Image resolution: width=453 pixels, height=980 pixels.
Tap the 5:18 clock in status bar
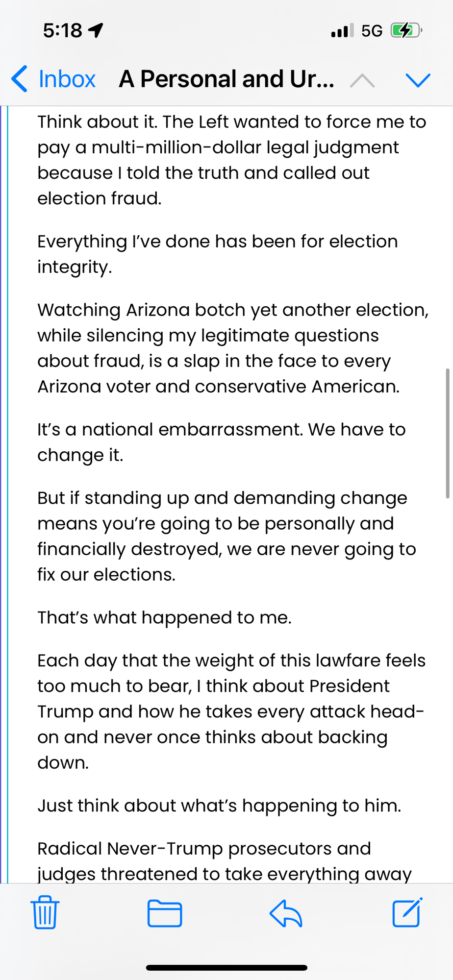click(x=62, y=31)
